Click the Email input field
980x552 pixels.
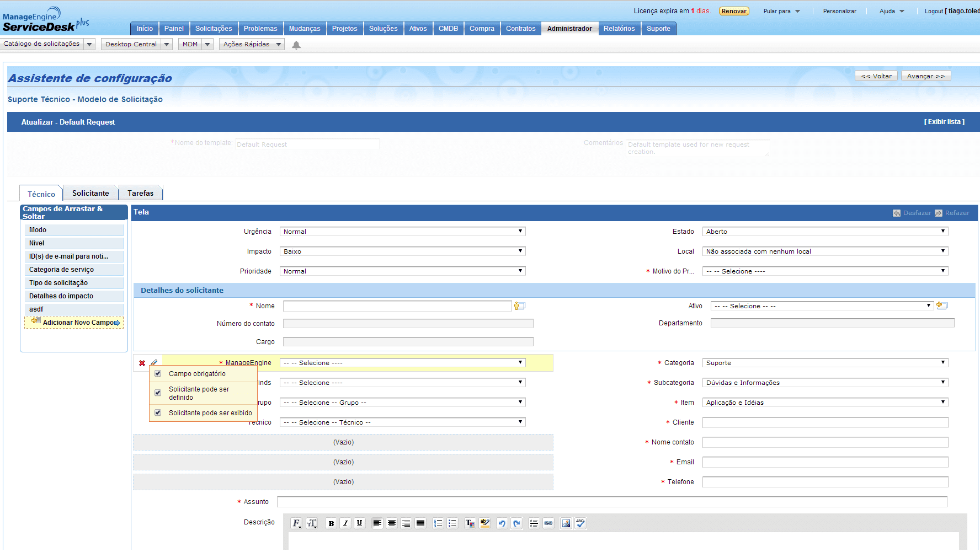(x=825, y=462)
